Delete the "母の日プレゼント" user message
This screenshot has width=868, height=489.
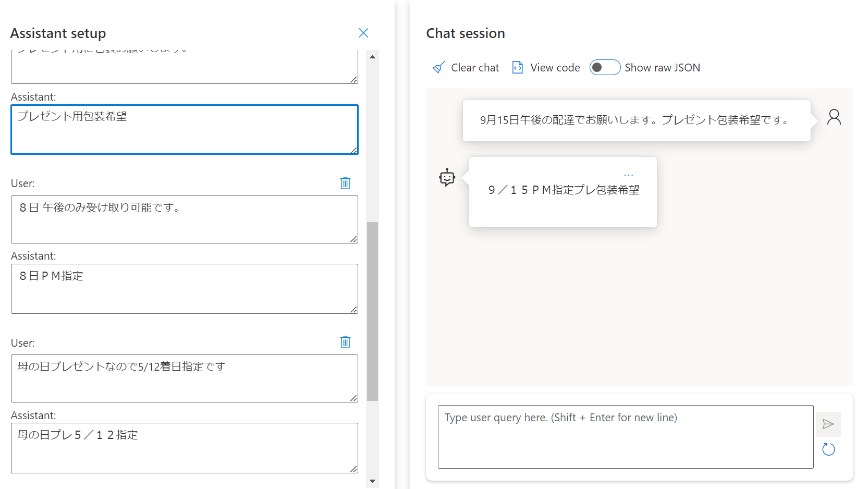(345, 343)
